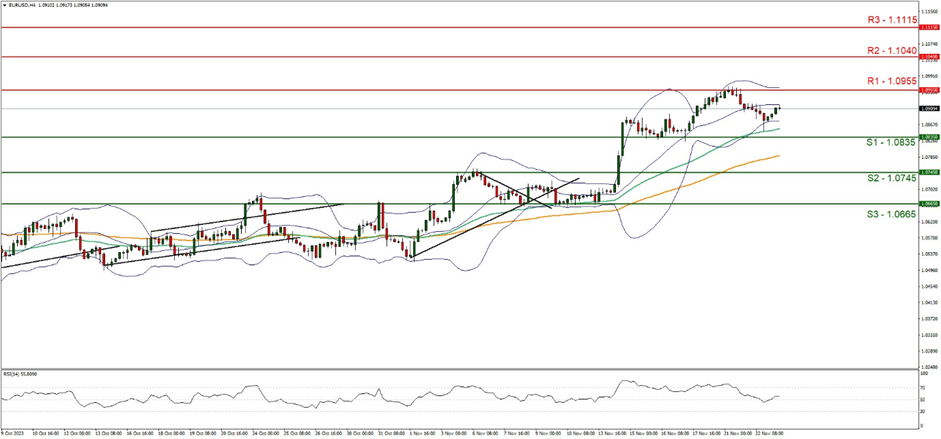Click the 9 Oct 2023 date on time axis
941x439 pixels.
point(14,433)
